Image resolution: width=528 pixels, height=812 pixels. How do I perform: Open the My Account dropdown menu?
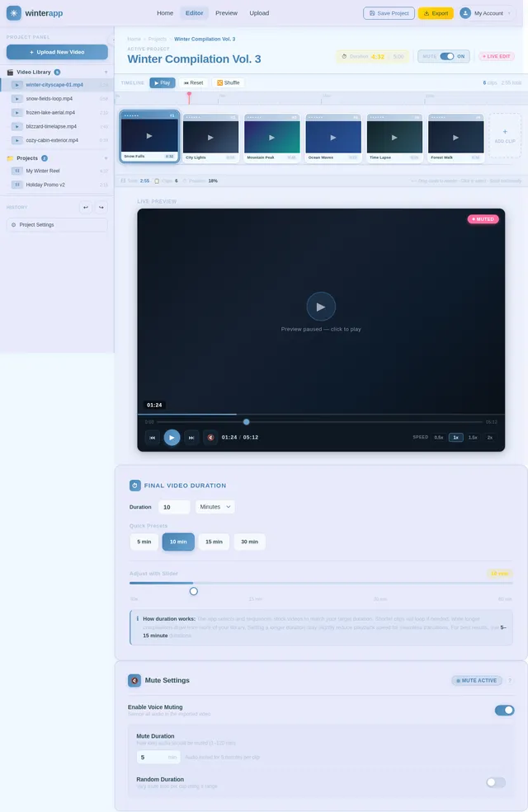click(486, 13)
